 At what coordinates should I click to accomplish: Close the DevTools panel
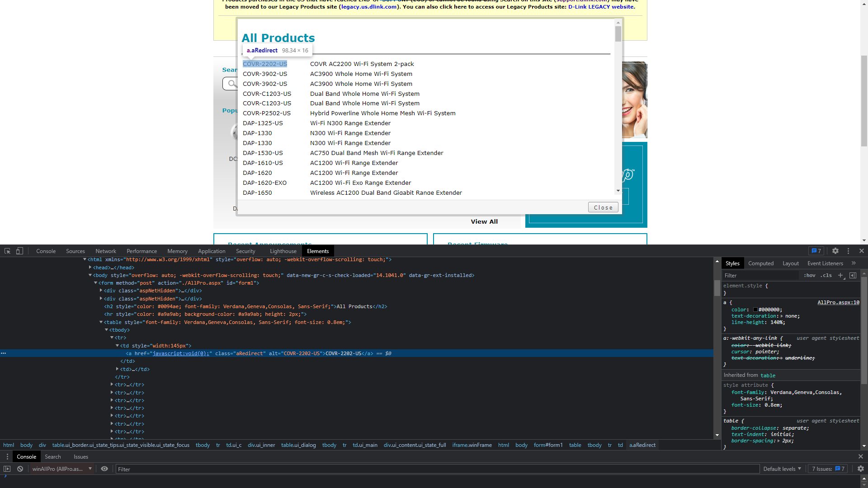point(862,251)
